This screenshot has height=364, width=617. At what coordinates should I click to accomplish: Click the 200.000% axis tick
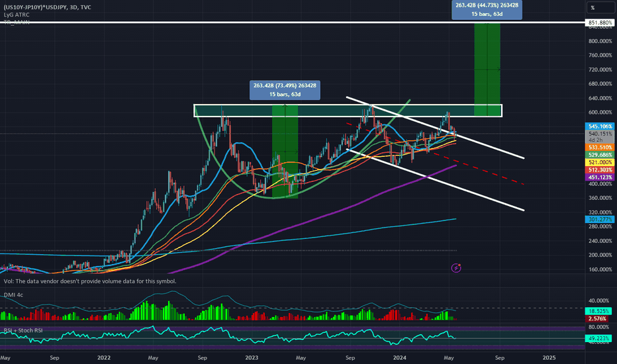pyautogui.click(x=600, y=255)
